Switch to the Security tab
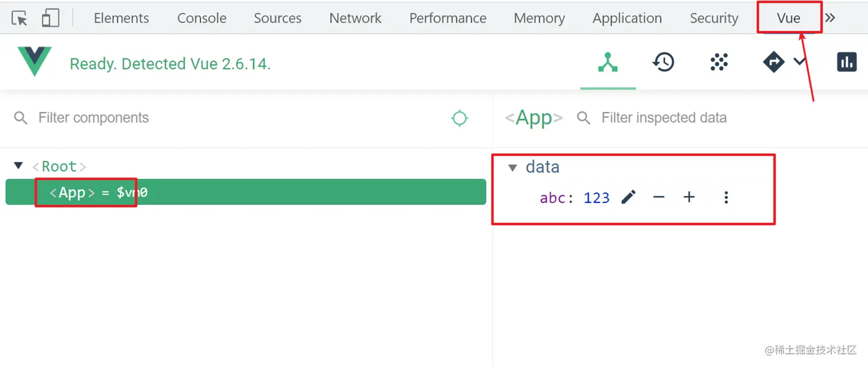Viewport: 868px width, 367px height. pos(714,18)
